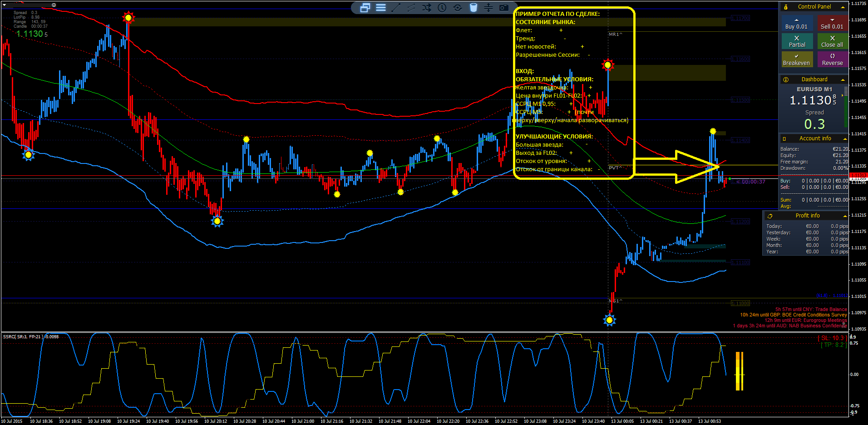Click the Breakeven button

pyautogui.click(x=797, y=59)
